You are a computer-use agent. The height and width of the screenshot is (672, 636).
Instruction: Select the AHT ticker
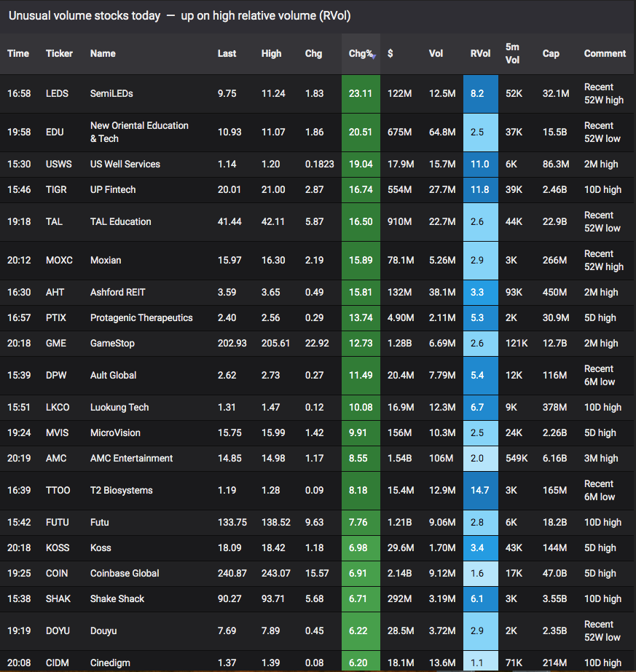[55, 292]
